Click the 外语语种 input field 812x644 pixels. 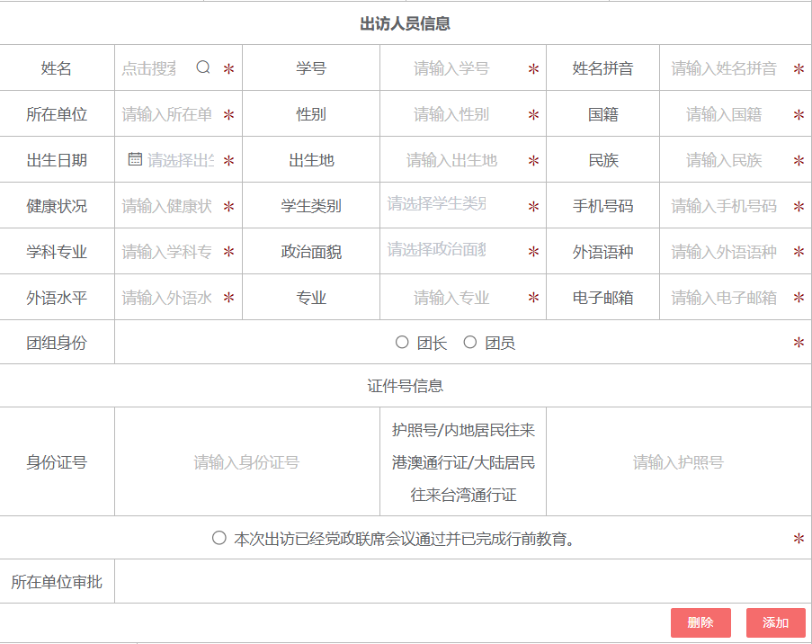pyautogui.click(x=724, y=252)
